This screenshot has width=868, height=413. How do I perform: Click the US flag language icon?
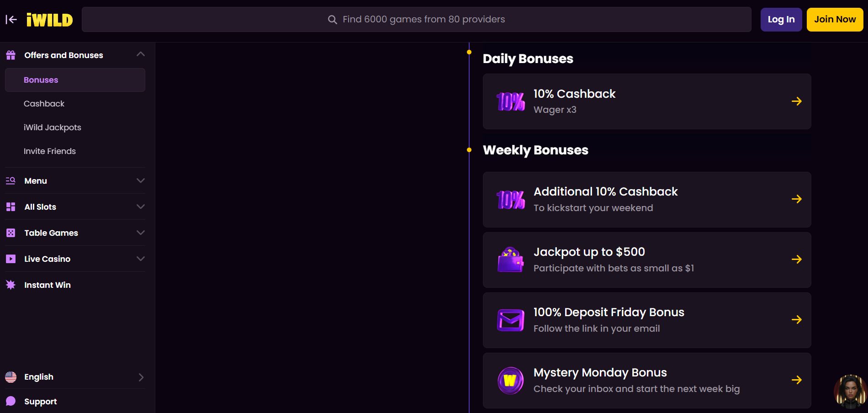click(11, 377)
